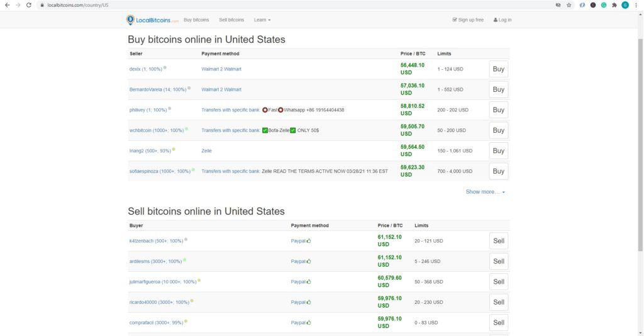
Task: Open the Chrome profile avatar
Action: click(625, 5)
